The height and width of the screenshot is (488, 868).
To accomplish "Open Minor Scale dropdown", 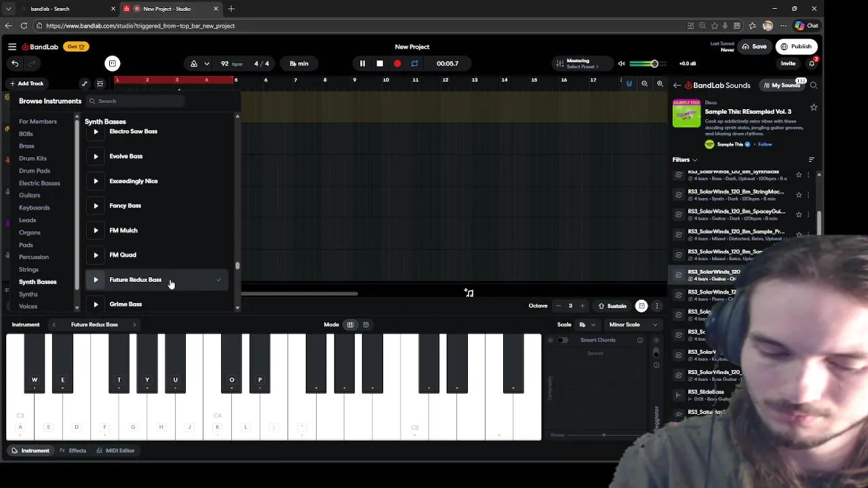I will point(633,325).
